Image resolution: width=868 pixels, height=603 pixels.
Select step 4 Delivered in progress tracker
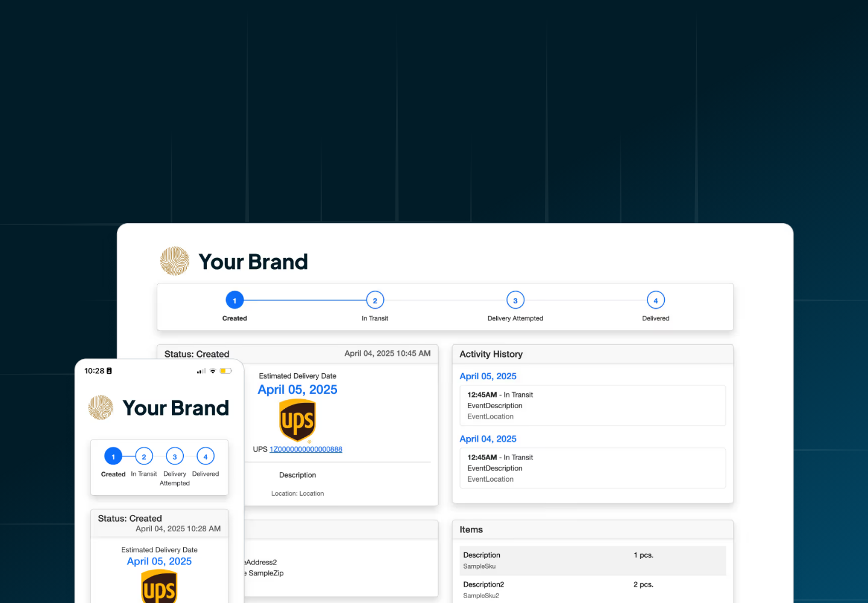[656, 300]
